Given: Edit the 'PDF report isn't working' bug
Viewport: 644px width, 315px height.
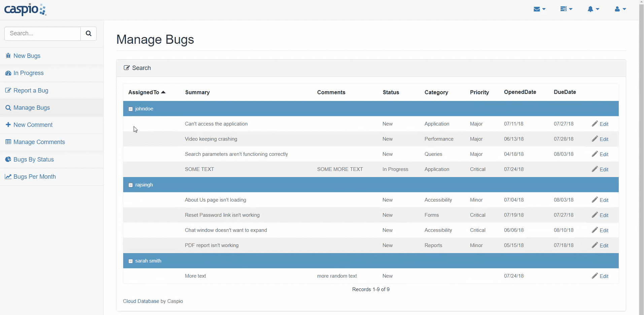Looking at the screenshot, I should coord(600,245).
